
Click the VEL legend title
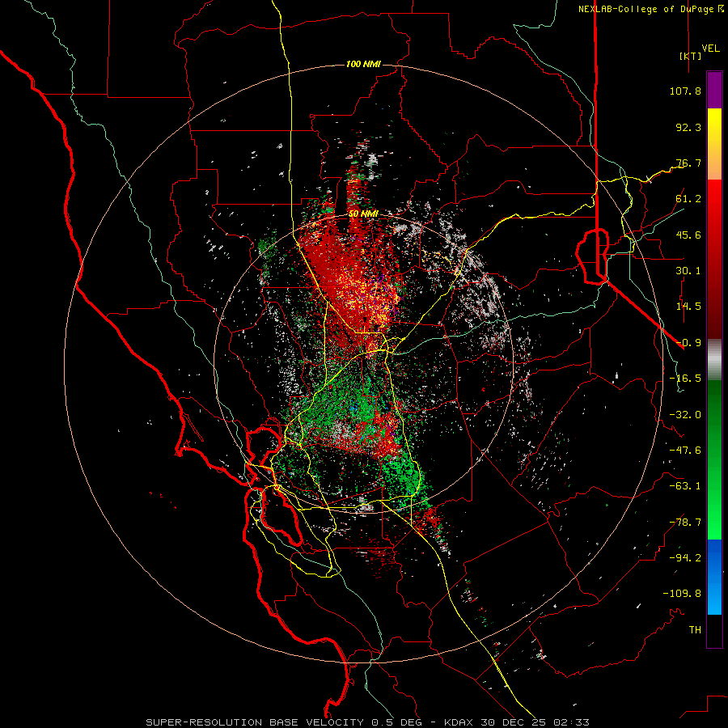[710, 49]
